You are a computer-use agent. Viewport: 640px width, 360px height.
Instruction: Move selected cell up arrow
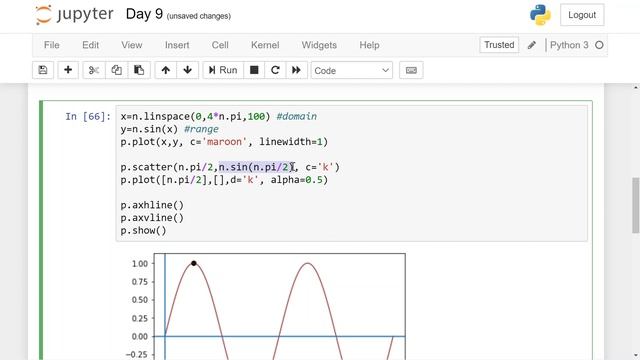pyautogui.click(x=165, y=70)
